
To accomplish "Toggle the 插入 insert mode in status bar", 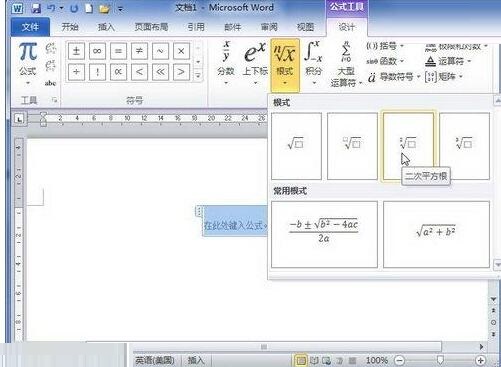I will pos(196,360).
